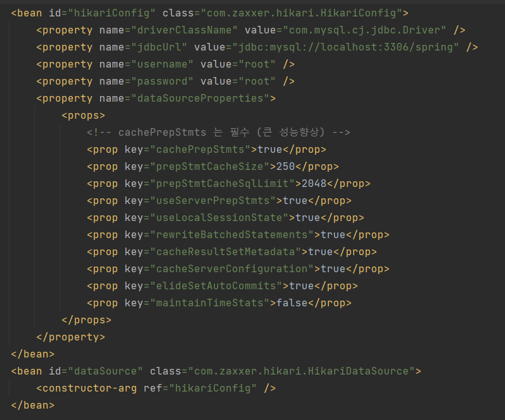Click value "com.mysql.cj.jdbc.Driver"

tap(364, 30)
